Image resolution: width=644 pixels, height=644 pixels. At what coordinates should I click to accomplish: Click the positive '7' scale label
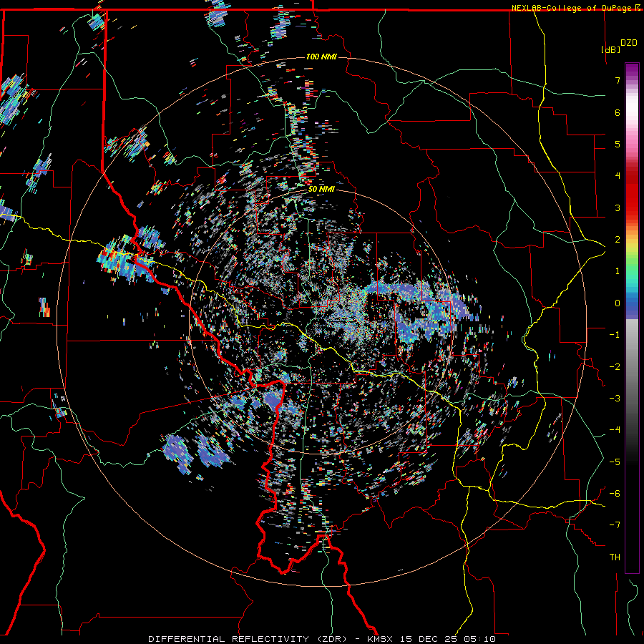click(x=618, y=80)
